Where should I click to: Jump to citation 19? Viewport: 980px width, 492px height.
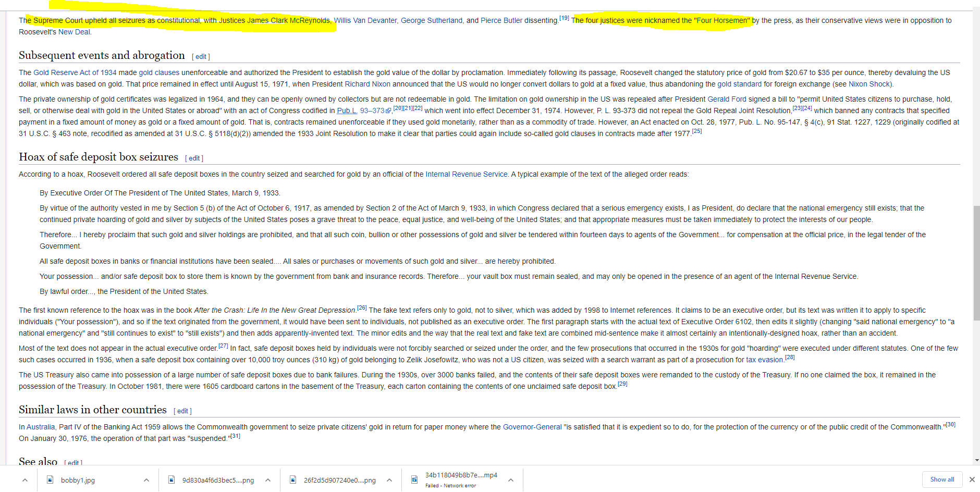pos(564,18)
